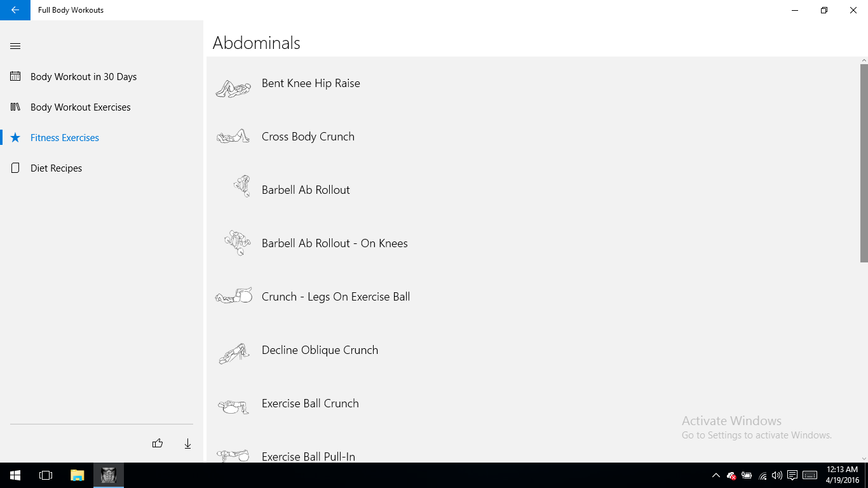
Task: Open Barbell Ab Rollout - On Knees
Action: tap(334, 243)
